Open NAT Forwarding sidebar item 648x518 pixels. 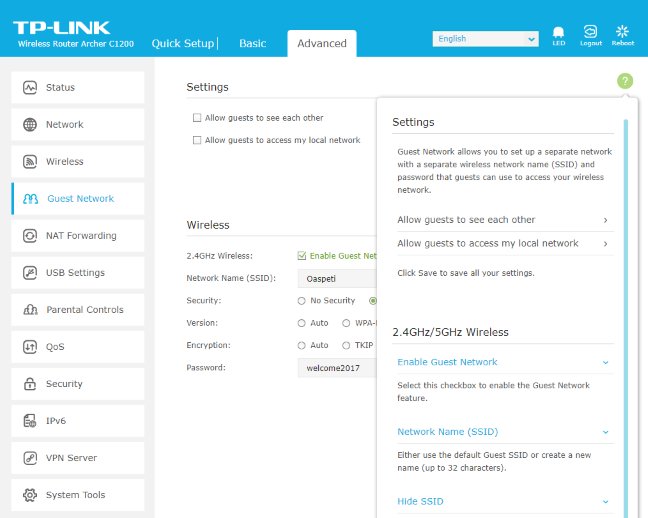pyautogui.click(x=78, y=236)
